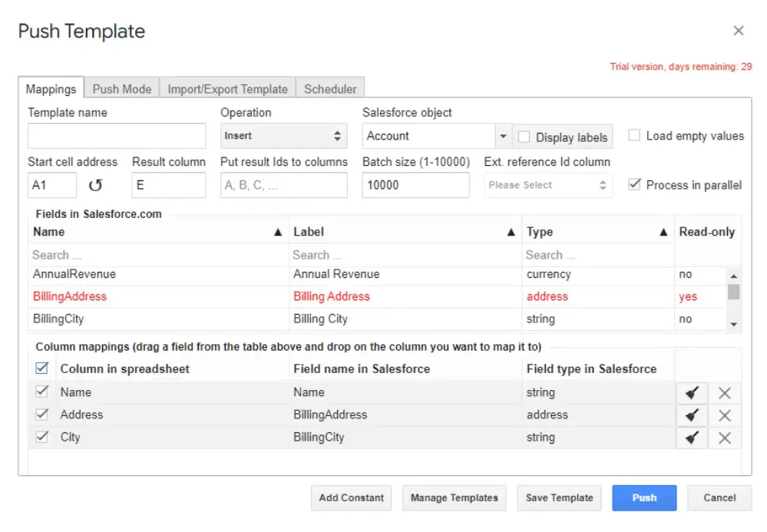Open the Push Mode tab
The height and width of the screenshot is (532, 767).
pos(121,88)
